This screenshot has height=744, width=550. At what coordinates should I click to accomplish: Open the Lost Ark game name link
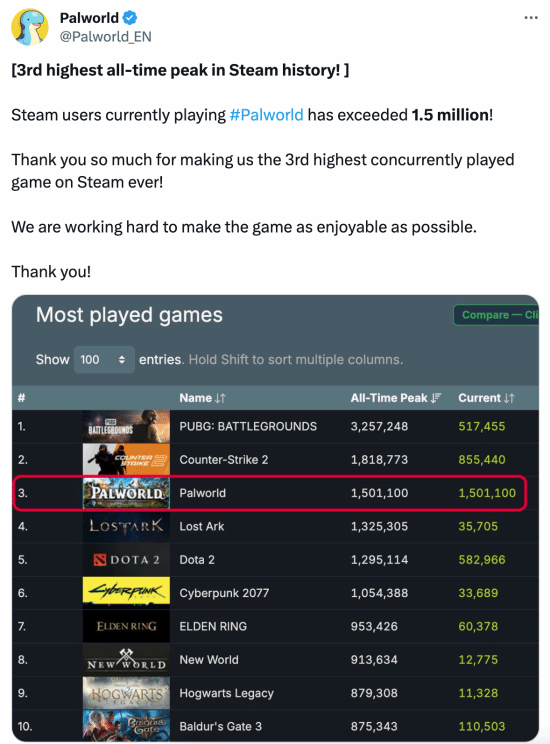(202, 526)
